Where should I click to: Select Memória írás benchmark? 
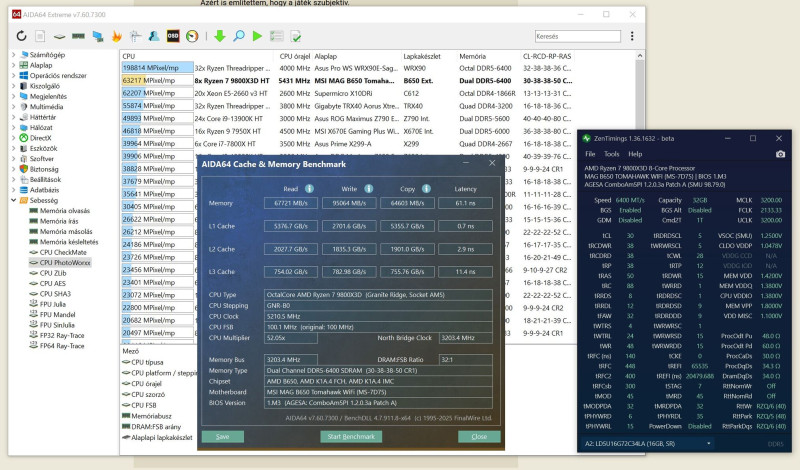59,221
